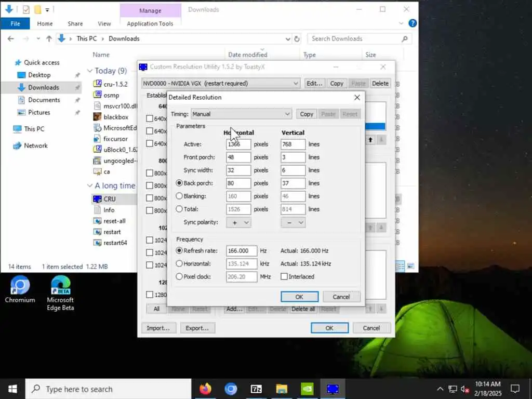Click OK in Detailed Resolution dialog

[299, 297]
